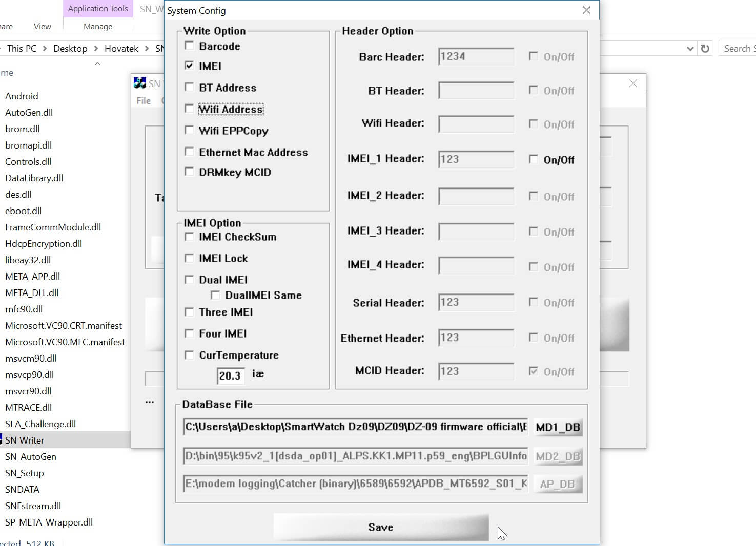The image size is (756, 546).
Task: Select SNDATA in the file list
Action: [22, 489]
